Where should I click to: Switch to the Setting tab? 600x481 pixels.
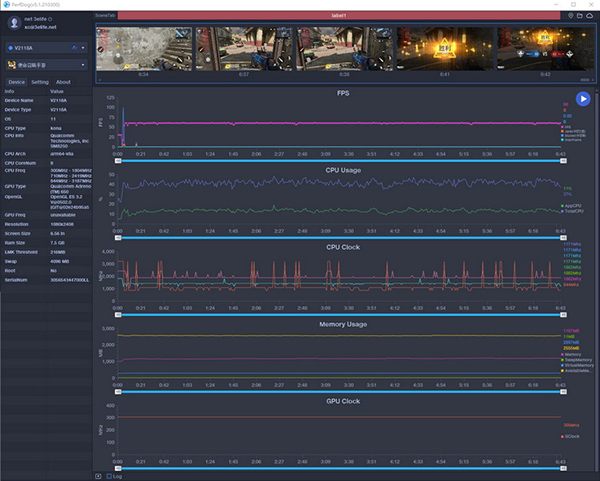[x=40, y=82]
